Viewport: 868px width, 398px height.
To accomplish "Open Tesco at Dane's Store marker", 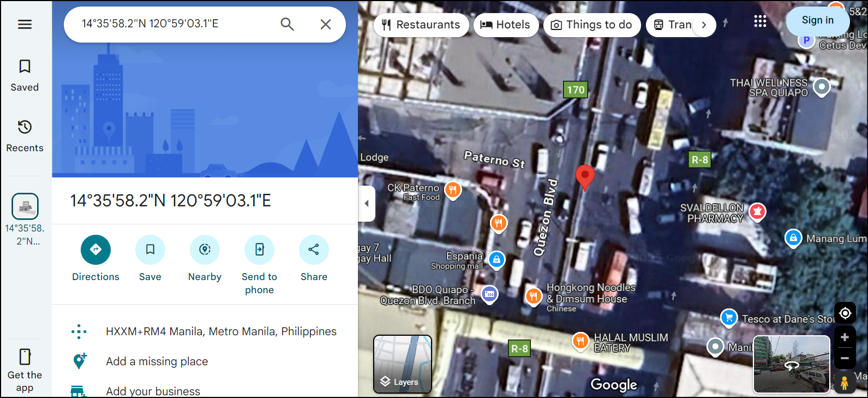I will (729, 317).
